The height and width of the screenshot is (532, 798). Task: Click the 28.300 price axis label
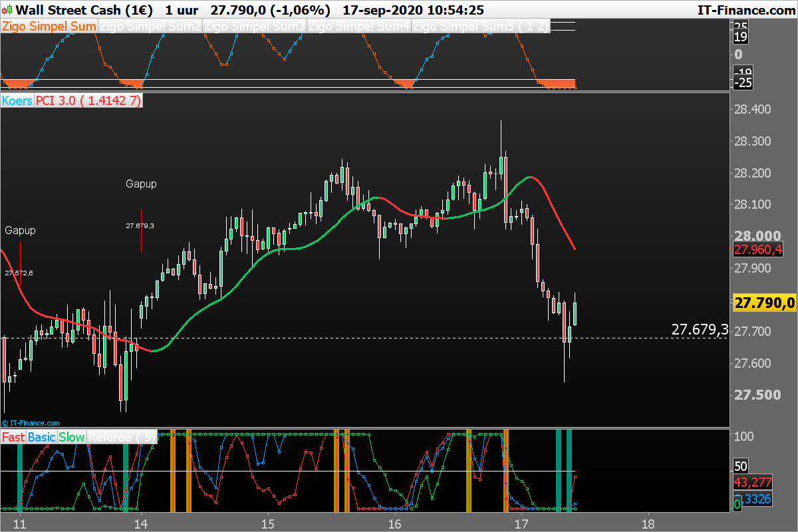(x=754, y=141)
